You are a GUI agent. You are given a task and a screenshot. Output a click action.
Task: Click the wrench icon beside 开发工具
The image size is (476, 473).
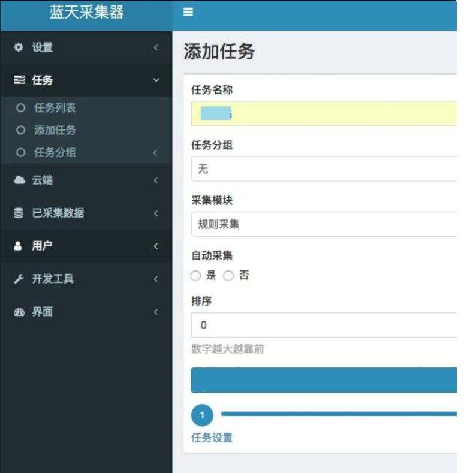click(x=19, y=279)
